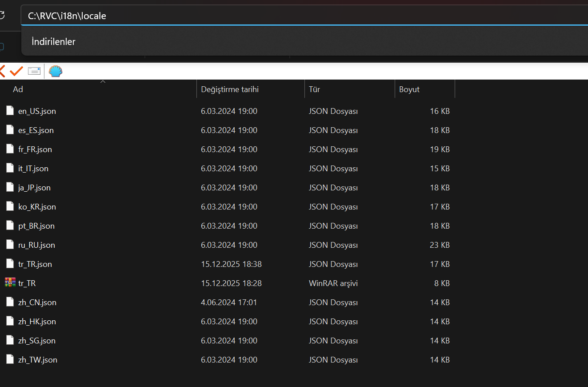This screenshot has height=387, width=588.
Task: Click the file icon of fr_FR.json
Action: tap(10, 149)
